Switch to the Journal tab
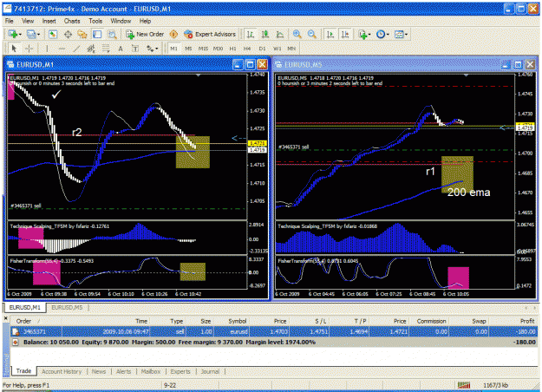 pyautogui.click(x=210, y=371)
